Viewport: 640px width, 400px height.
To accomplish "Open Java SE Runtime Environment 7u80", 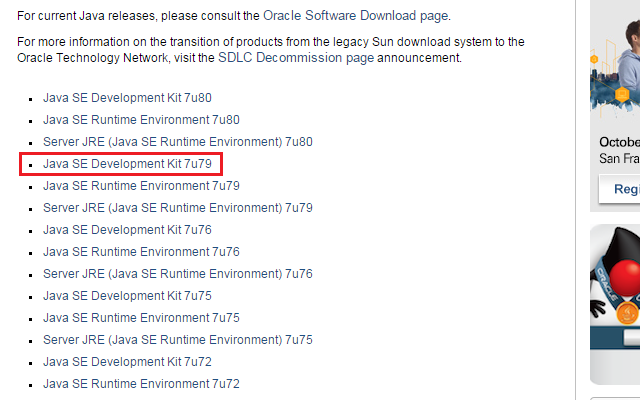I will click(x=141, y=120).
